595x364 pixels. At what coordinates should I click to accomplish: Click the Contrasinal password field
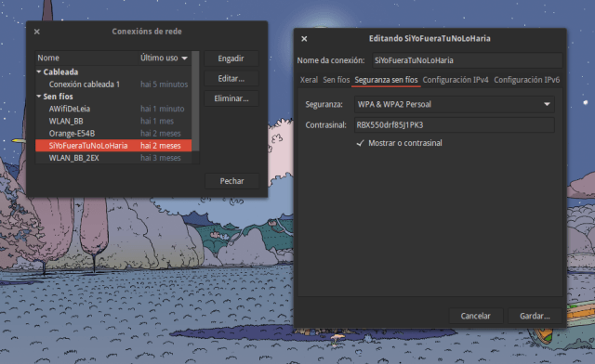tap(455, 124)
